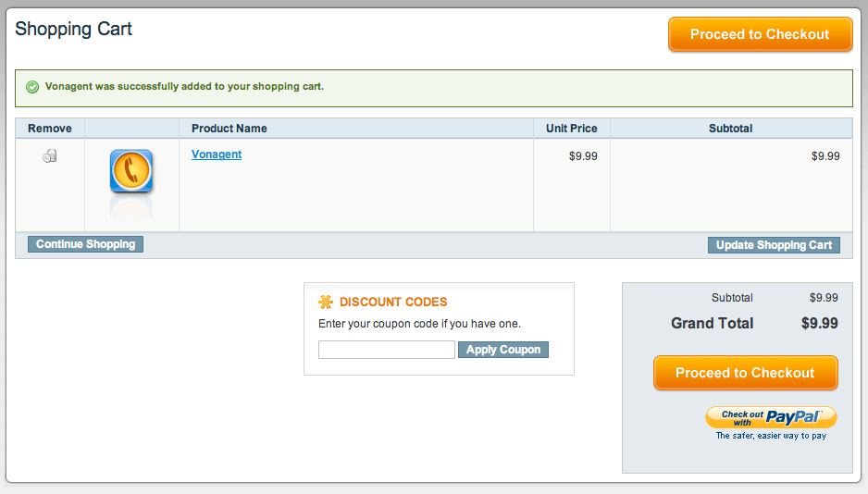Focus the coupon code text field
The width and height of the screenshot is (868, 494).
point(387,350)
